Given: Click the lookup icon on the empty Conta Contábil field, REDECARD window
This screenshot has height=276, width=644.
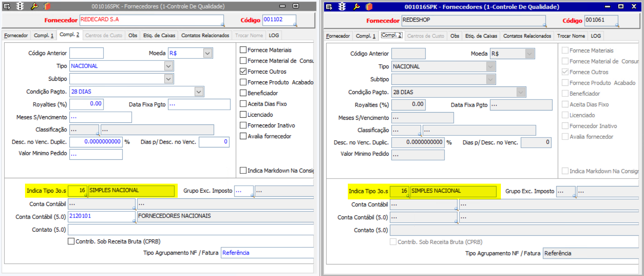Looking at the screenshot, I should coord(134,208).
